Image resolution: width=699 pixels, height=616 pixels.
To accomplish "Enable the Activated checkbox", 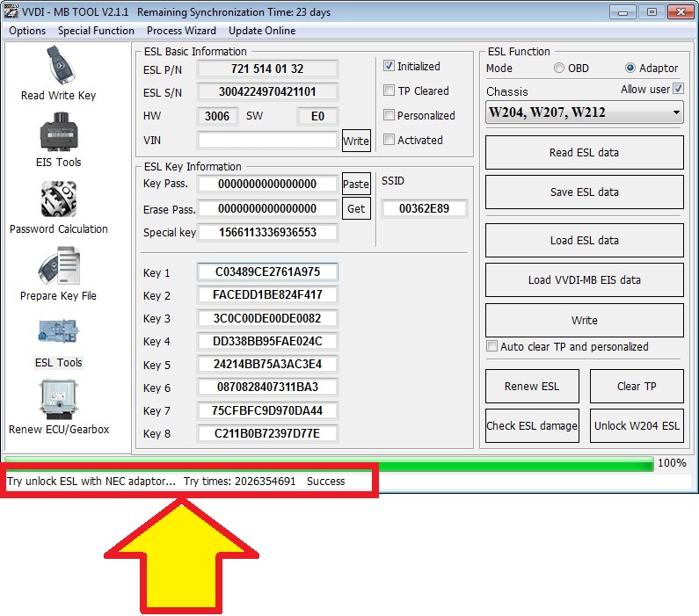I will click(x=389, y=140).
